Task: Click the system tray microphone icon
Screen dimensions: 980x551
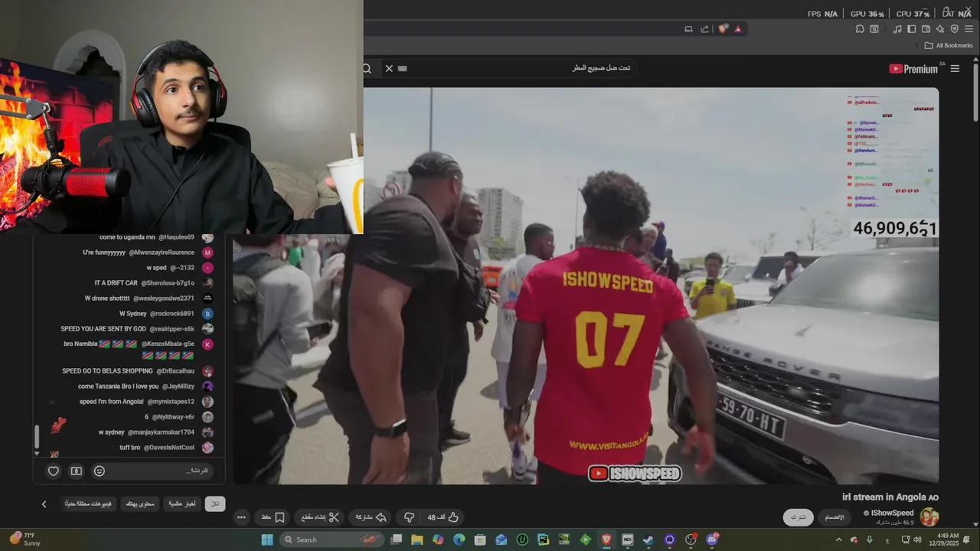Action: 869,540
